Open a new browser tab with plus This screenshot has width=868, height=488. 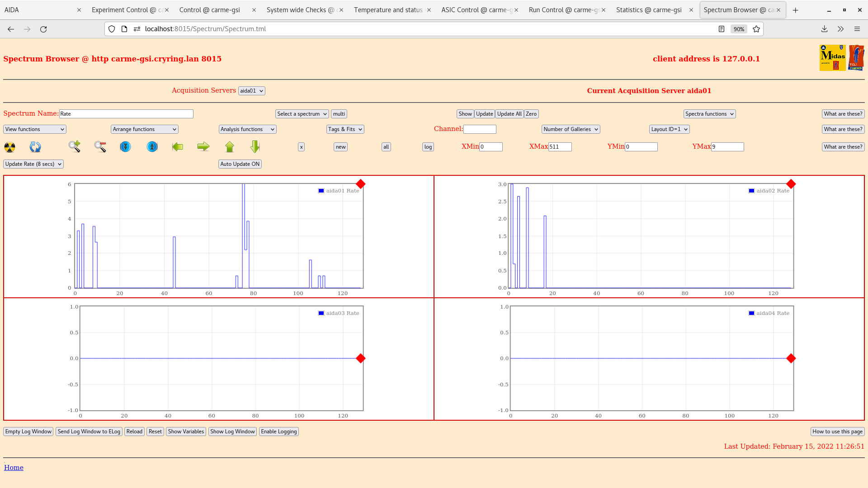click(x=796, y=10)
